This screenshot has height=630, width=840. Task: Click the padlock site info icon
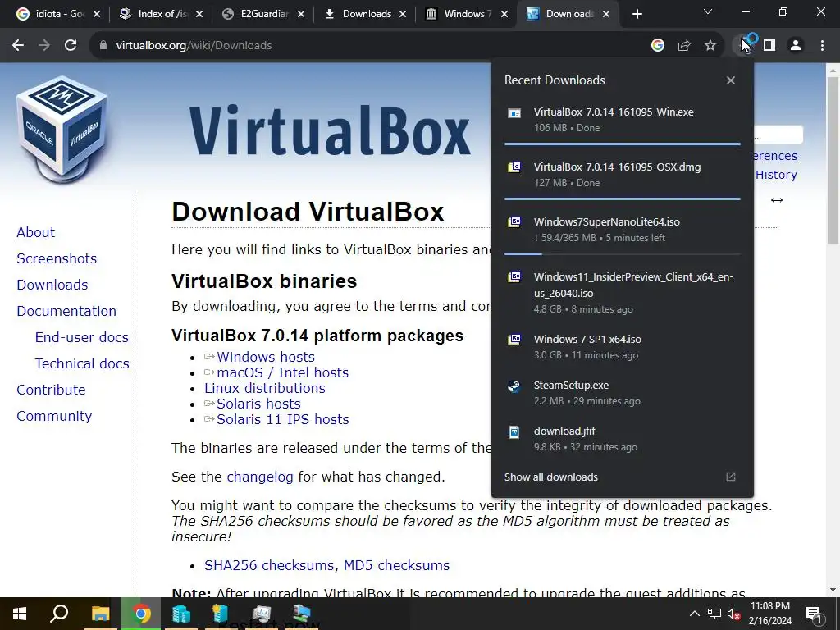(x=103, y=46)
